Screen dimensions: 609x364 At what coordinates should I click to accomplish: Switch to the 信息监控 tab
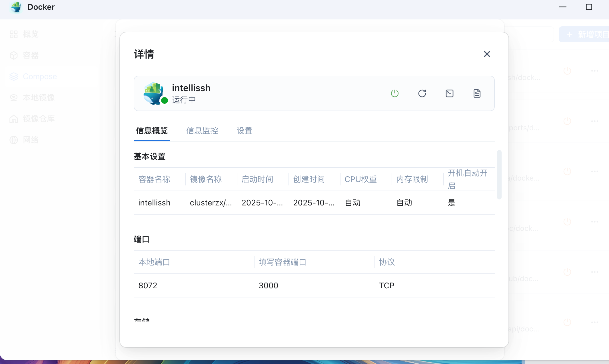coord(202,131)
